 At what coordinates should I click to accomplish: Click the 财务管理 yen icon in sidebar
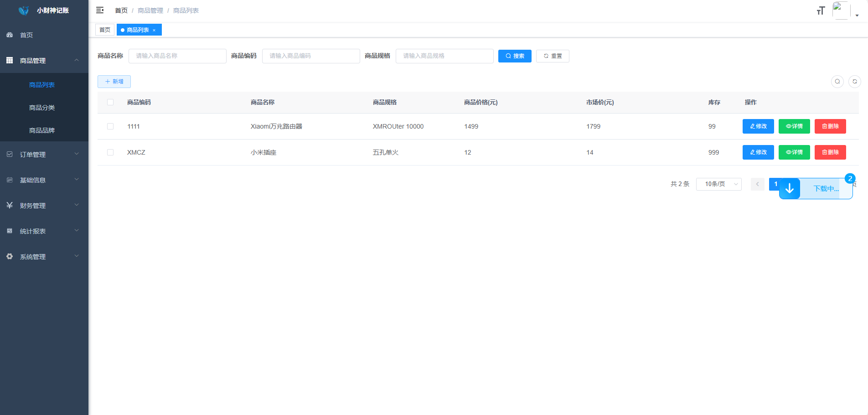point(10,205)
